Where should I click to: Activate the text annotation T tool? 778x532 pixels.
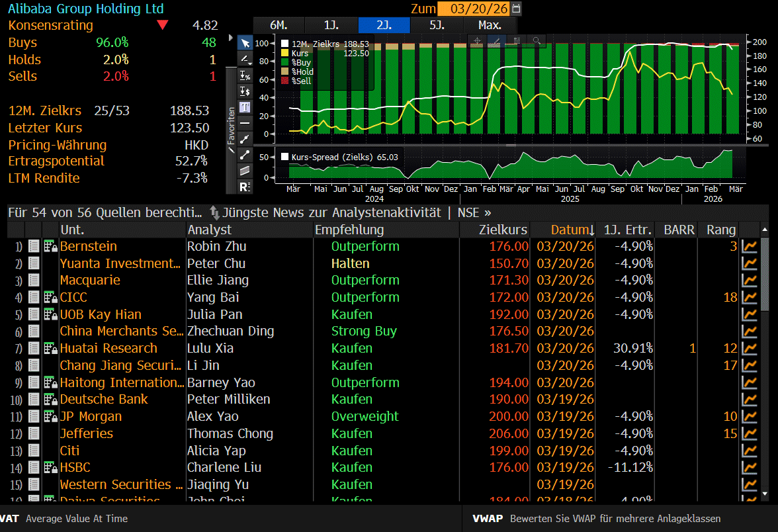pos(245,107)
